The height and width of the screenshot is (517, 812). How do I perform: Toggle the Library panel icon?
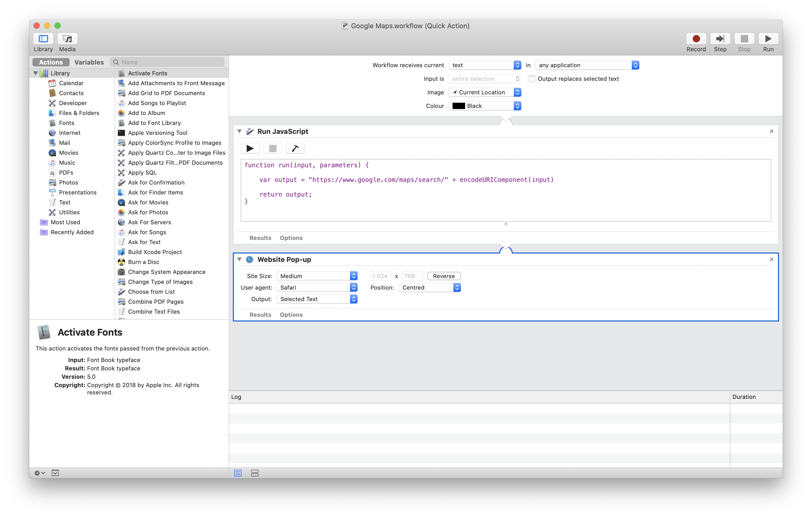(43, 39)
